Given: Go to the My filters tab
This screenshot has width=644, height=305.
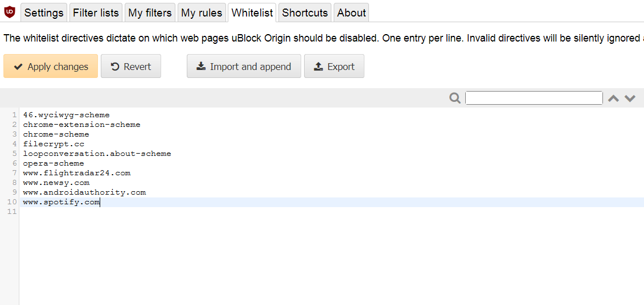Looking at the screenshot, I should [x=150, y=13].
